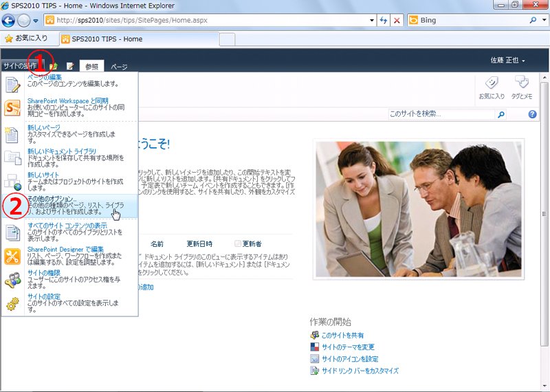Click the address bar URL field
This screenshot has width=550, height=392.
(x=207, y=21)
